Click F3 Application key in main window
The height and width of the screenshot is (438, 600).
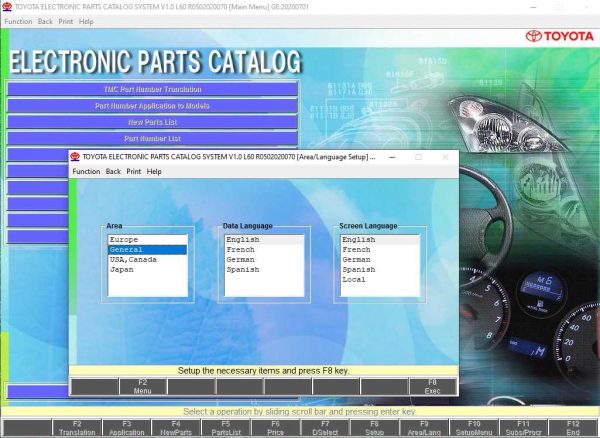pos(127,428)
